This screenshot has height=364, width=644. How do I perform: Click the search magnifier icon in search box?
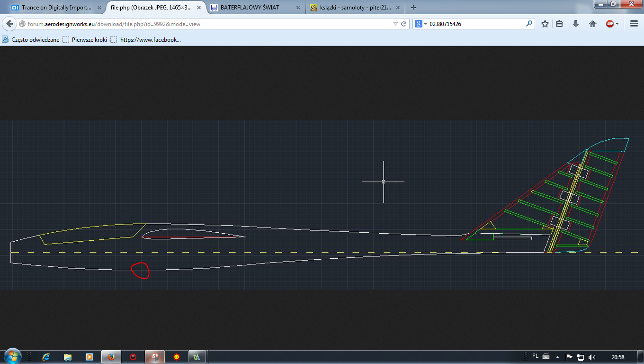[529, 24]
